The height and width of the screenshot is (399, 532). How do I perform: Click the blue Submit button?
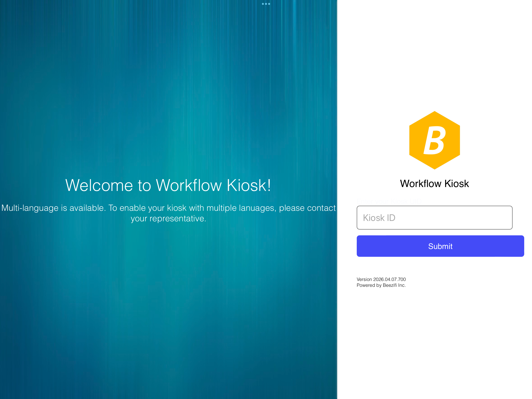click(x=440, y=246)
